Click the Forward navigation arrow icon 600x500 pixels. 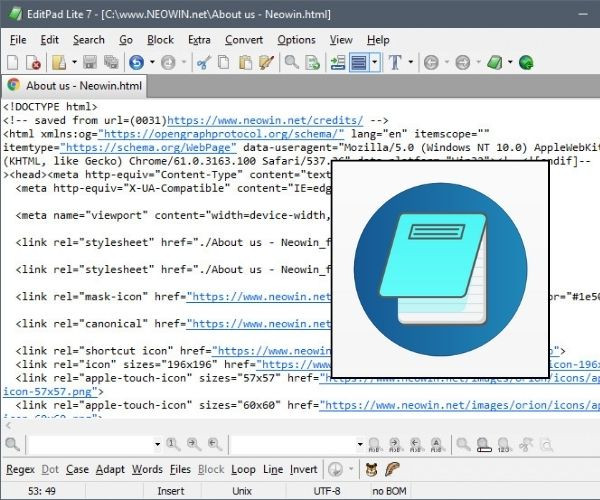[x=463, y=62]
